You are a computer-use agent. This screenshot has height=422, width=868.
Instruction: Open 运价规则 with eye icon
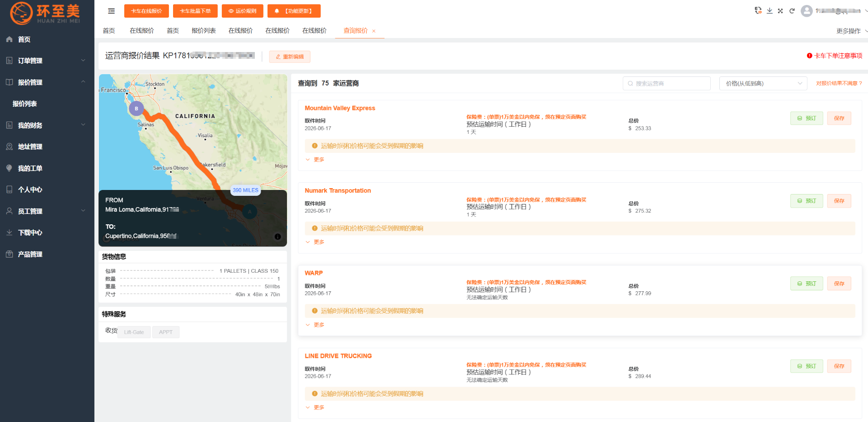coord(243,11)
